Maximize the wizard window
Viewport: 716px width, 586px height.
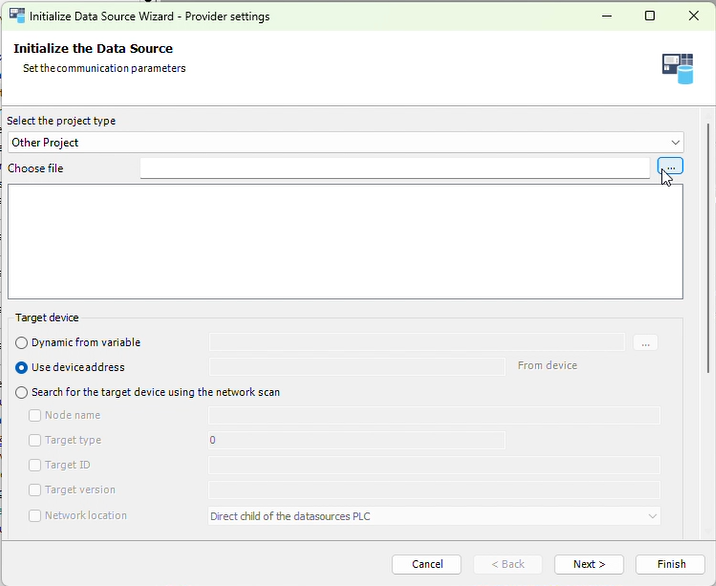[x=650, y=16]
